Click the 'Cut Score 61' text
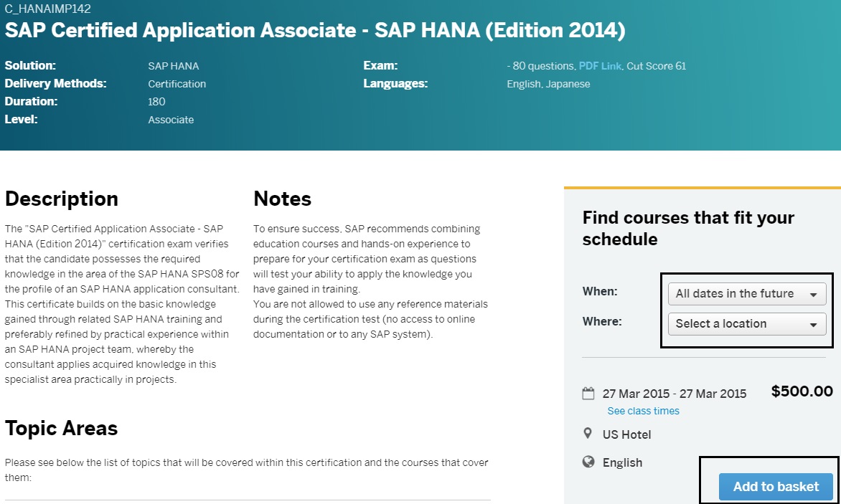 click(x=656, y=66)
